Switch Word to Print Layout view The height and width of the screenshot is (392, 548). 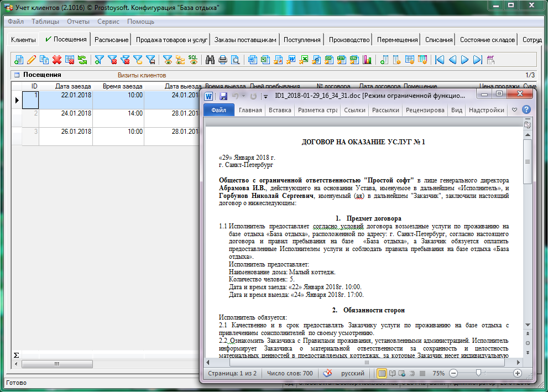coord(382,373)
